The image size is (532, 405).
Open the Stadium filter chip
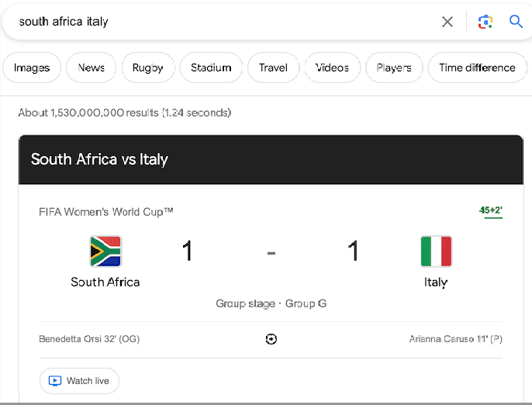211,67
